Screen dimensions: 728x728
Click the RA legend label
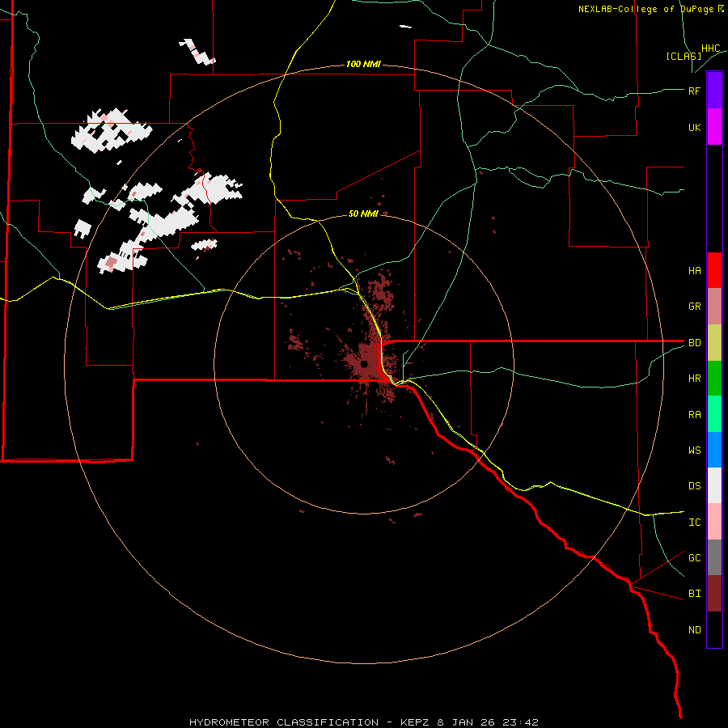[694, 415]
